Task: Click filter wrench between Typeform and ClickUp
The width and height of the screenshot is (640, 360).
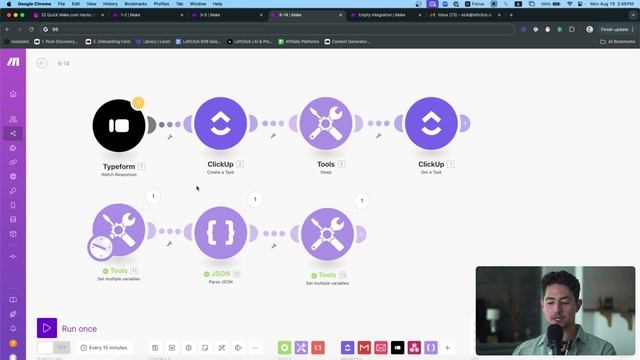Action: 170,137
